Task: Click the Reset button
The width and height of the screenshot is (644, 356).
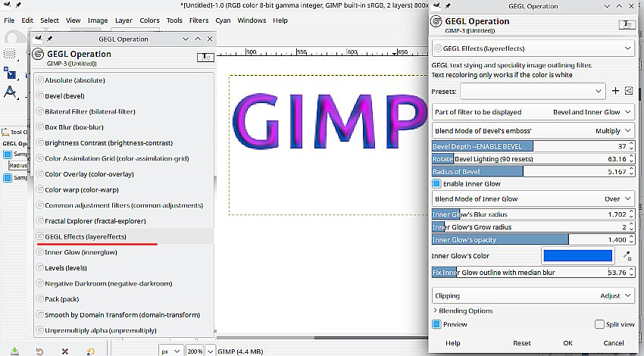Action: (x=522, y=343)
